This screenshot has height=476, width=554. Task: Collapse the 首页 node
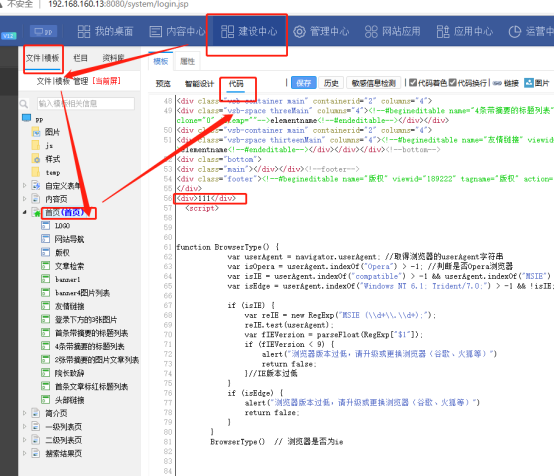point(24,212)
